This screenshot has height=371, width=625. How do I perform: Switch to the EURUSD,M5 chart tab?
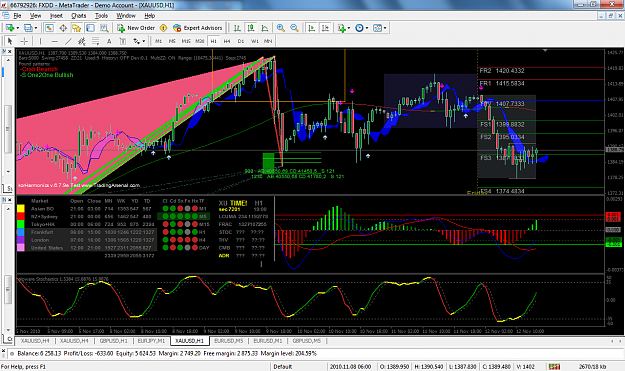(x=228, y=341)
